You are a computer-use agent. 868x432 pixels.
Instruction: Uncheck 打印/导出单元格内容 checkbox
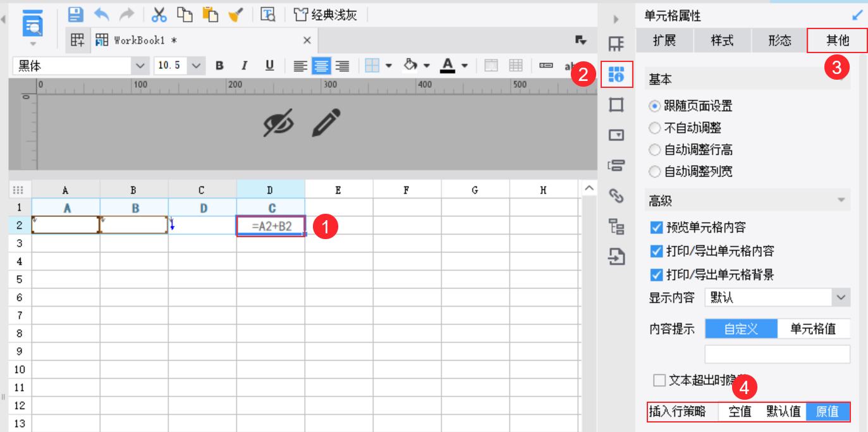click(x=656, y=251)
